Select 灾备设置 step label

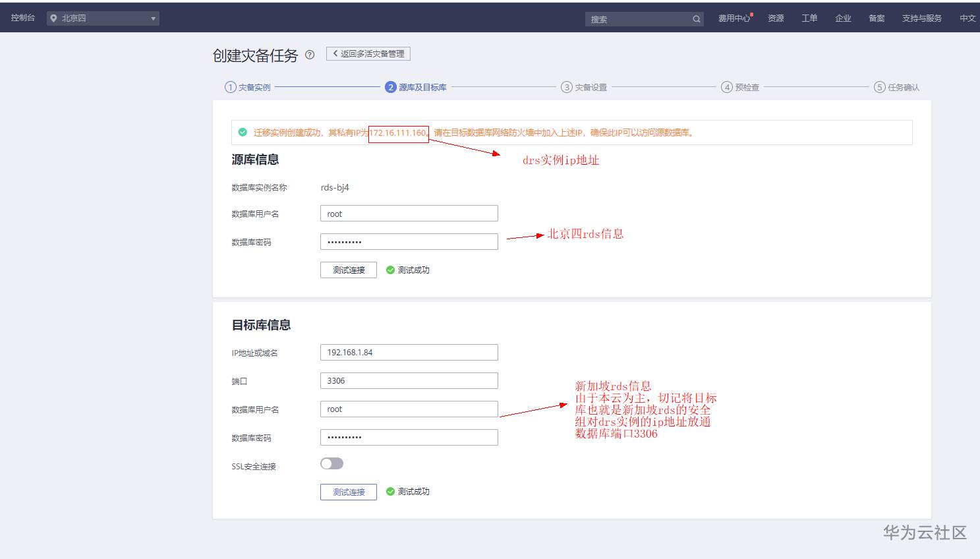[x=591, y=87]
